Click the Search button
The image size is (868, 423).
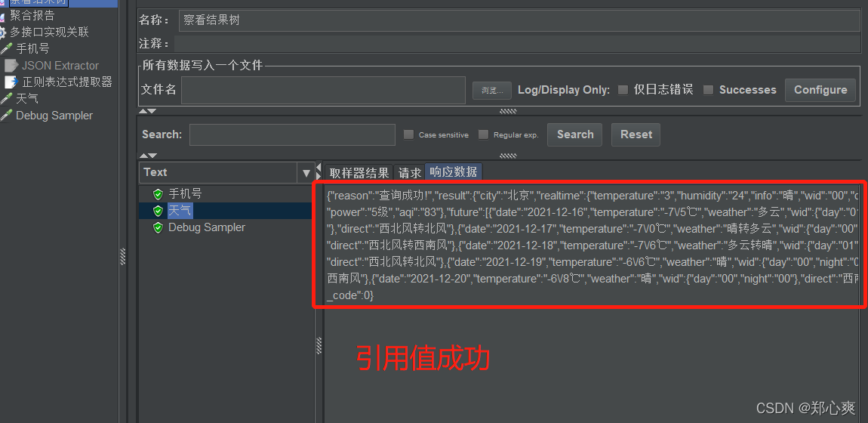[574, 134]
